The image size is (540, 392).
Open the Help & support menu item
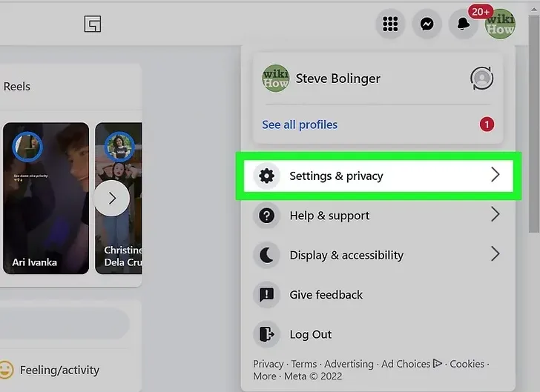(378, 216)
